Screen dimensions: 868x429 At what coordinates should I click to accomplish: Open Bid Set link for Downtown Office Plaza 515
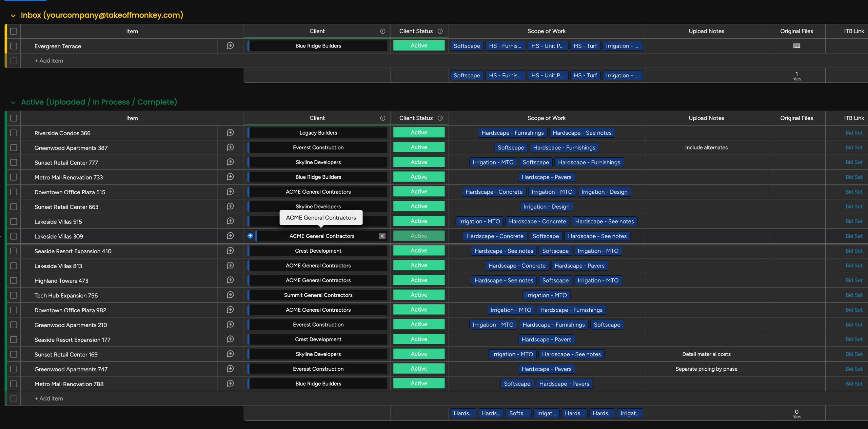pyautogui.click(x=854, y=192)
